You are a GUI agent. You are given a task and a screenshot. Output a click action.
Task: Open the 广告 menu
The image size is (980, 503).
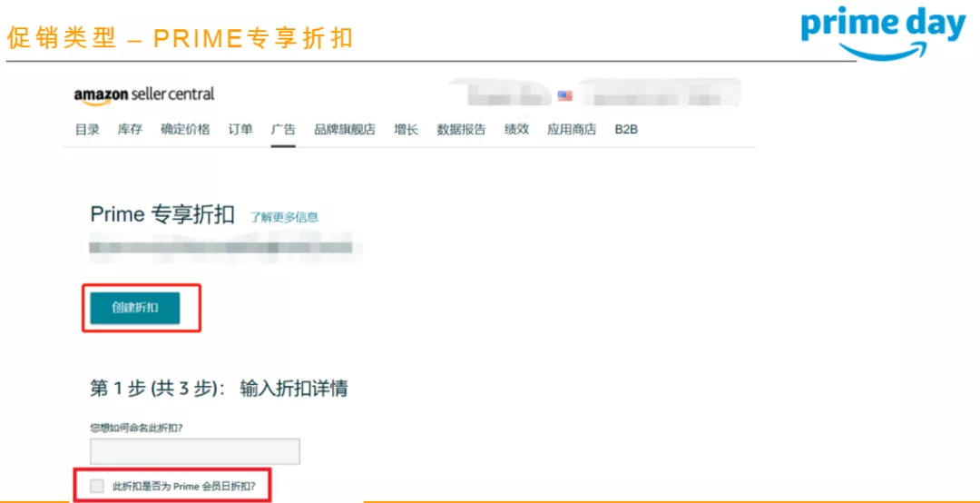point(283,130)
